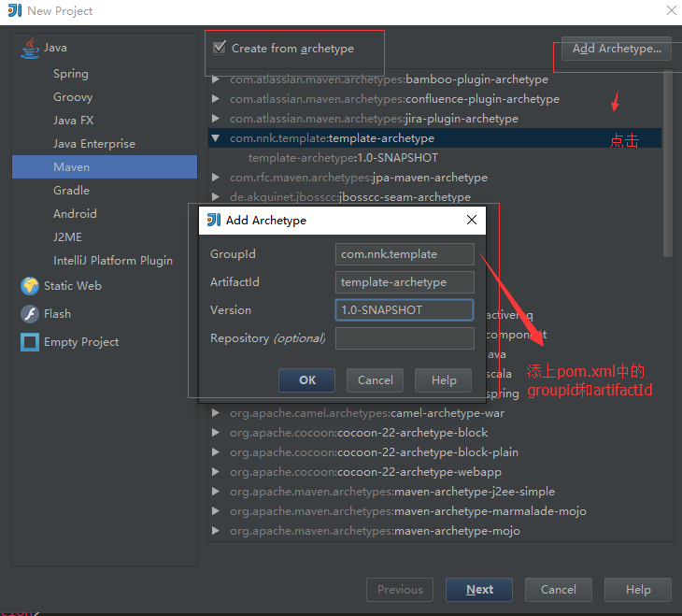Click Next in New Project wizard
The image size is (682, 616).
tap(479, 590)
